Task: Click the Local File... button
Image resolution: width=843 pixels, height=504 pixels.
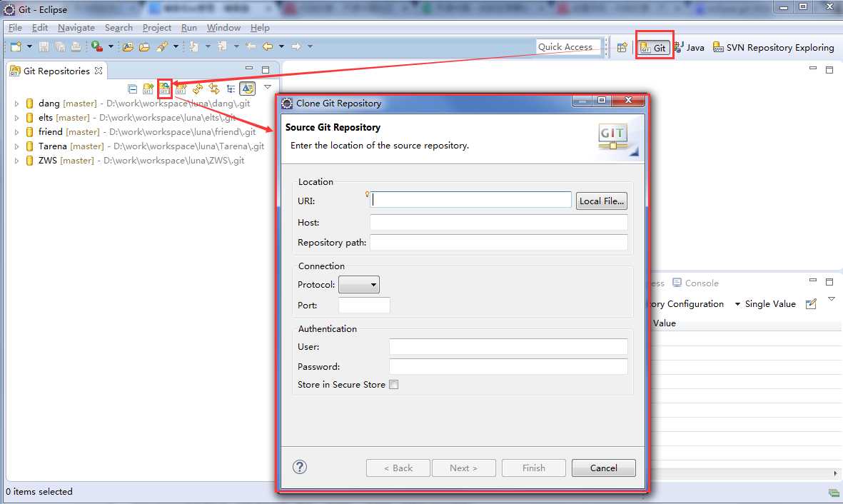Action: click(602, 201)
